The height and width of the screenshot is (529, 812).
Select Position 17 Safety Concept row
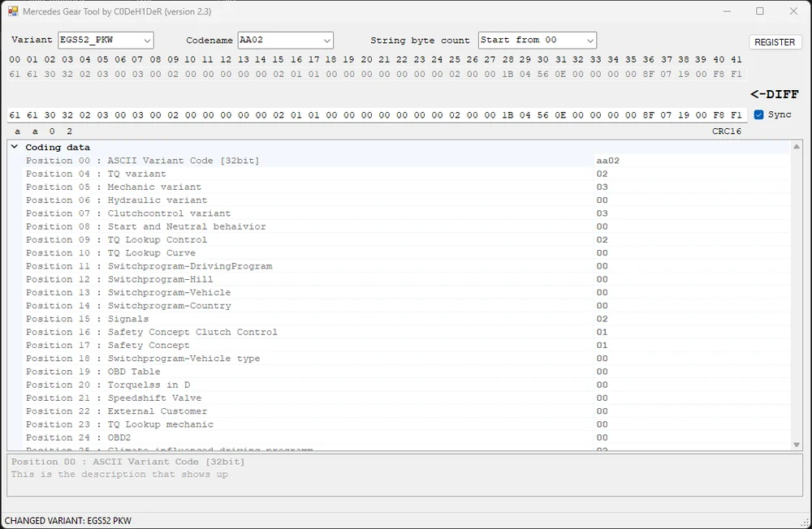click(407, 346)
